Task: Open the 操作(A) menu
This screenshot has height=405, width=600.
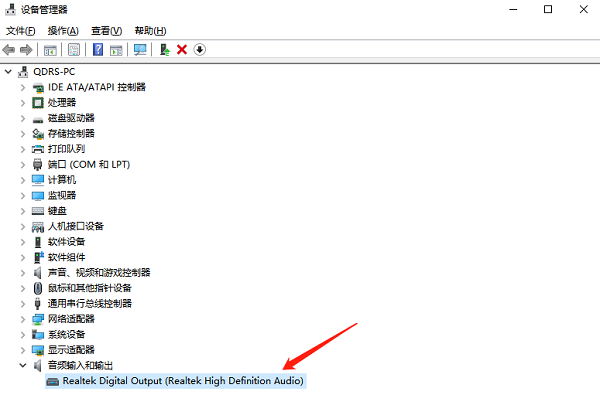Action: 63,30
